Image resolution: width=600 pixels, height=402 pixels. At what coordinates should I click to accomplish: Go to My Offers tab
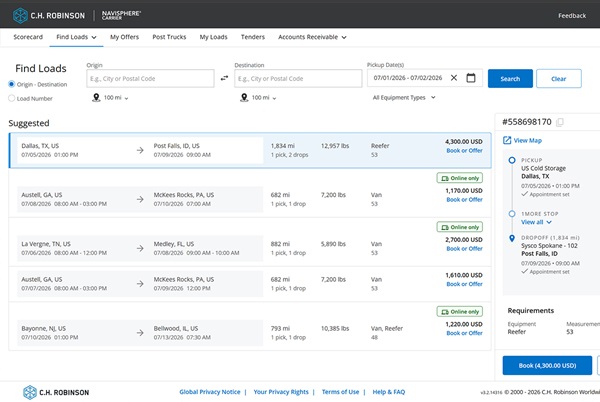pyautogui.click(x=124, y=37)
